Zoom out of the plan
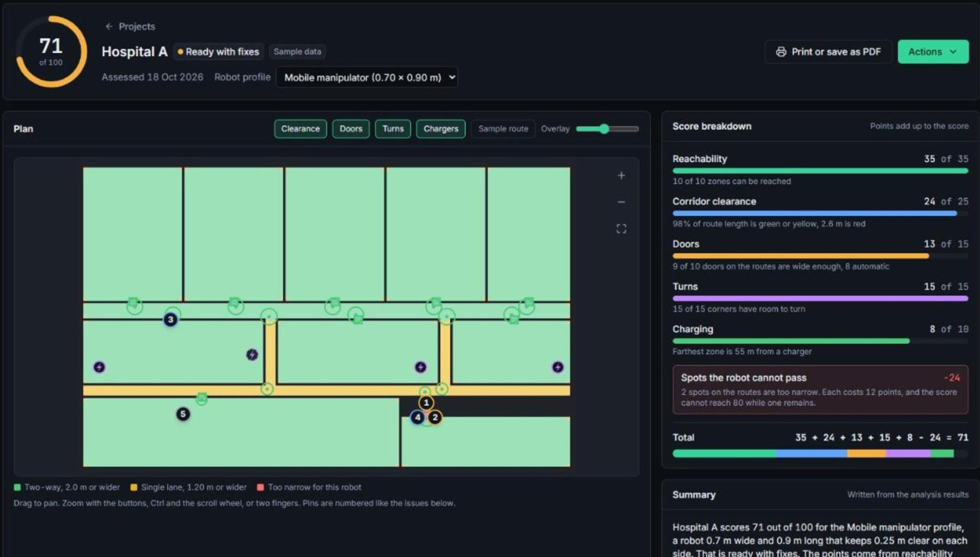Viewport: 980px width, 557px height. pyautogui.click(x=621, y=202)
